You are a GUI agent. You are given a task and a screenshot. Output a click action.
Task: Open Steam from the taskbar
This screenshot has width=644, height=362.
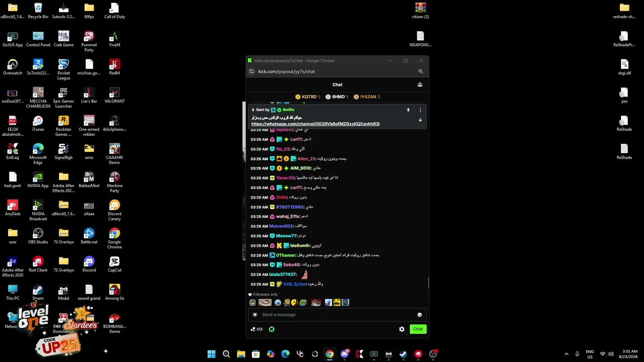[404, 354]
